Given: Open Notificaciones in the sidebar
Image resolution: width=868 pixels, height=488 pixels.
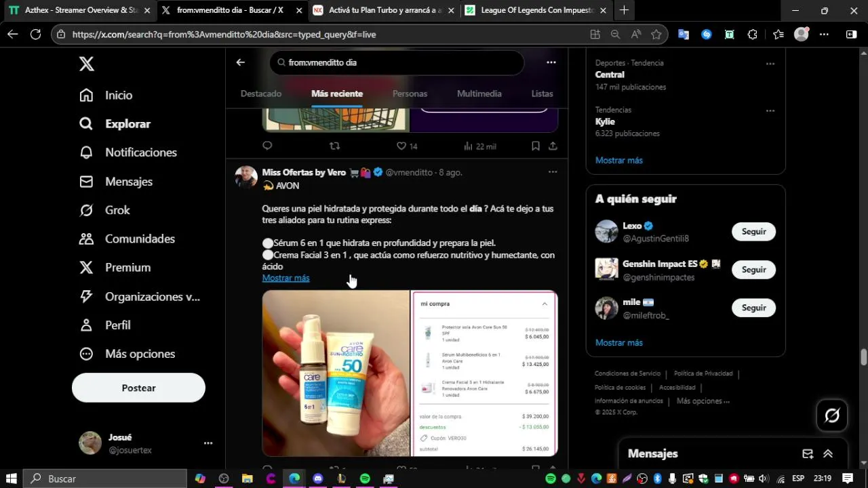Looking at the screenshot, I should click(x=128, y=152).
